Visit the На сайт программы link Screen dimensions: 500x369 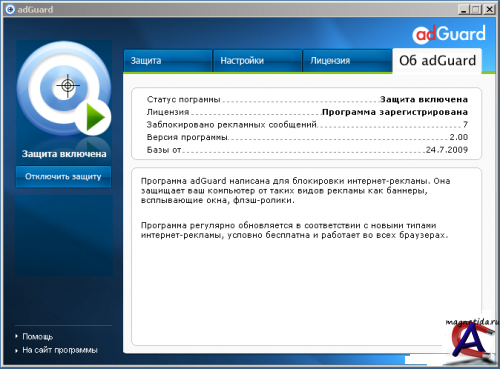point(60,350)
